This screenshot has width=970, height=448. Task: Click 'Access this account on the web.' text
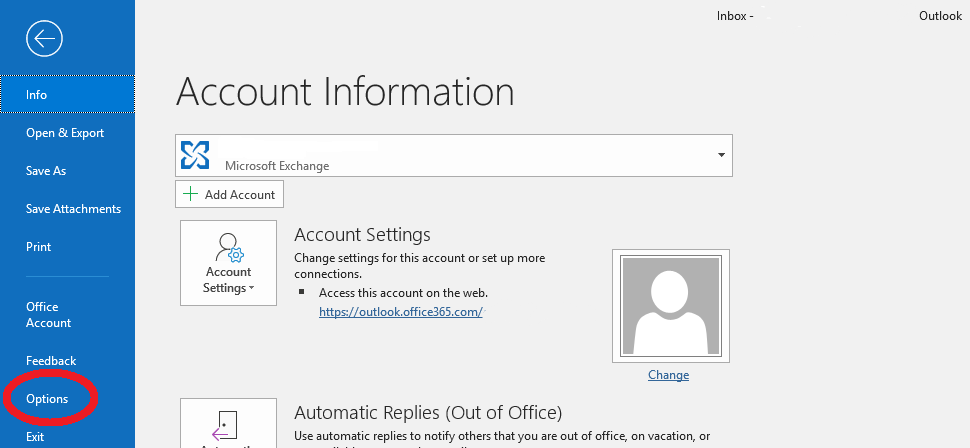pos(403,293)
